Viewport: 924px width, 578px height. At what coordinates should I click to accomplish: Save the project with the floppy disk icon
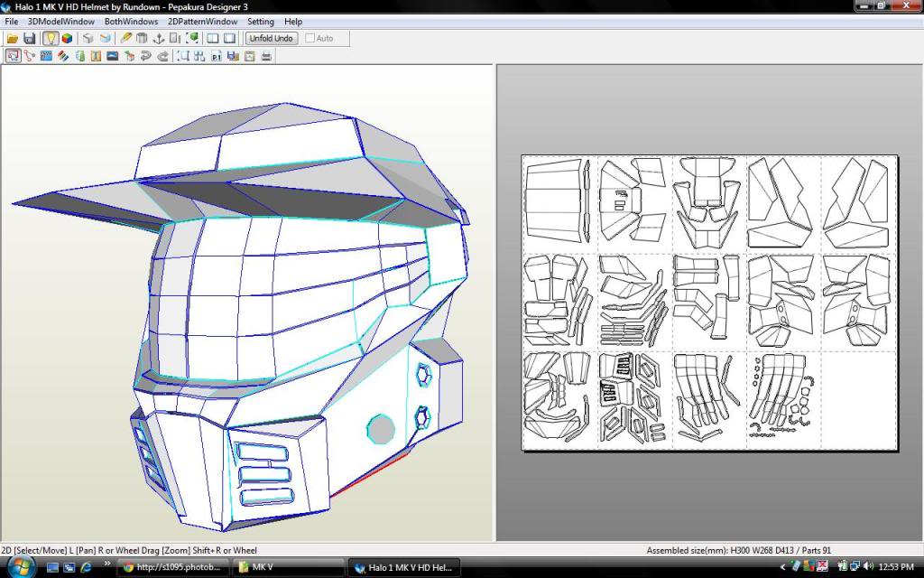click(30, 38)
